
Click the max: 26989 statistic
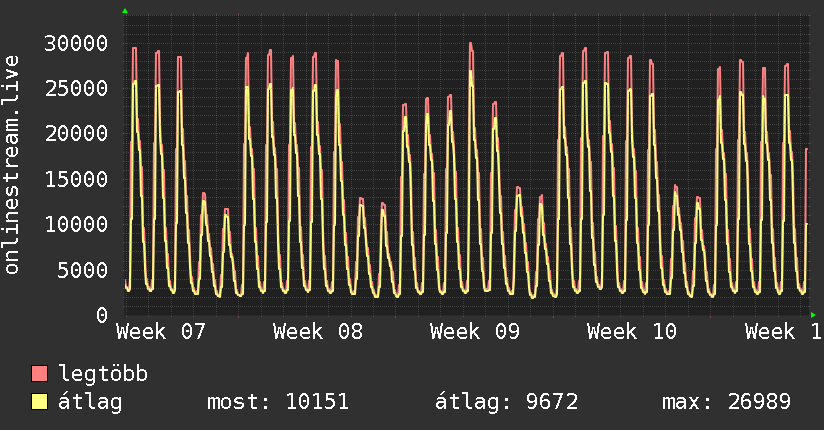click(726, 402)
